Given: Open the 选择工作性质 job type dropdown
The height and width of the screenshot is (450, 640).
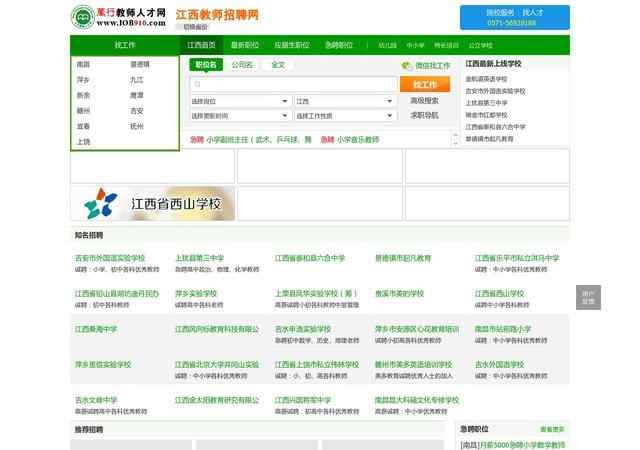Looking at the screenshot, I should point(345,116).
